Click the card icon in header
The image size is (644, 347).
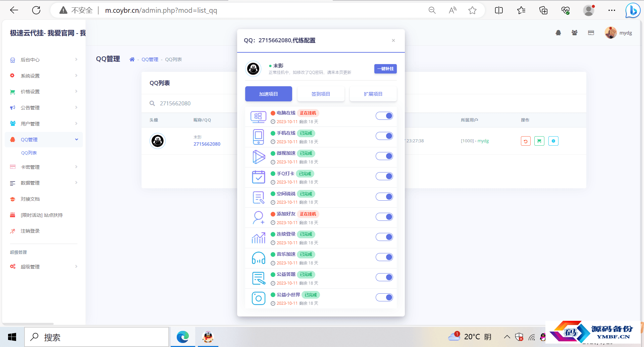coord(591,33)
